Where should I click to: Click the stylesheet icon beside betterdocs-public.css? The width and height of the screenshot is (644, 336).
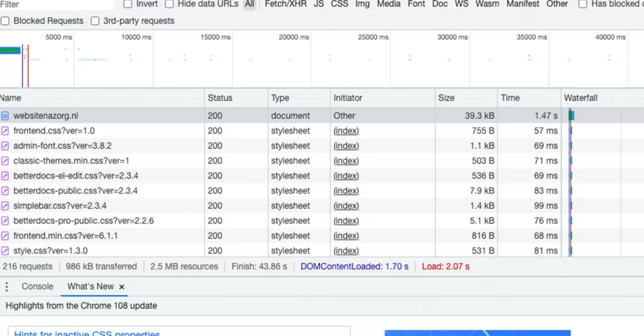pyautogui.click(x=4, y=191)
